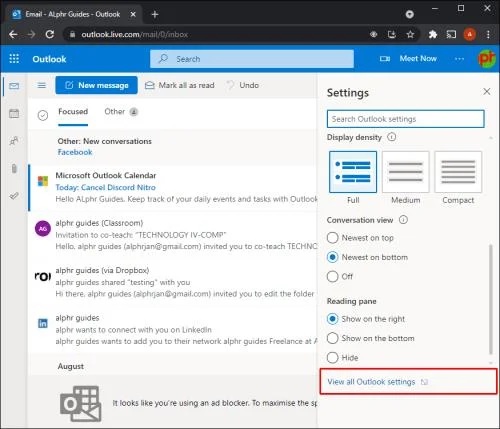Select Show on the bottom reading pane

332,338
